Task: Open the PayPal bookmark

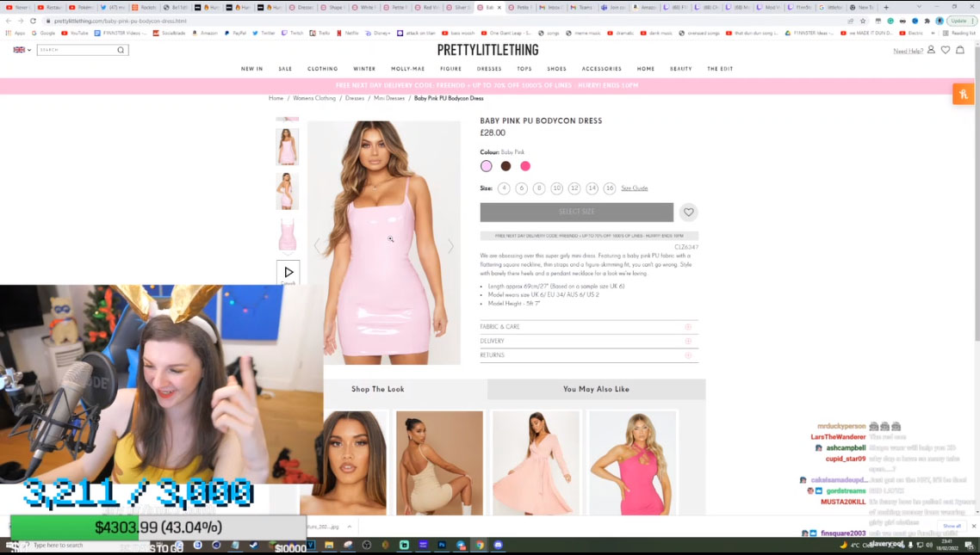Action: click(x=236, y=33)
